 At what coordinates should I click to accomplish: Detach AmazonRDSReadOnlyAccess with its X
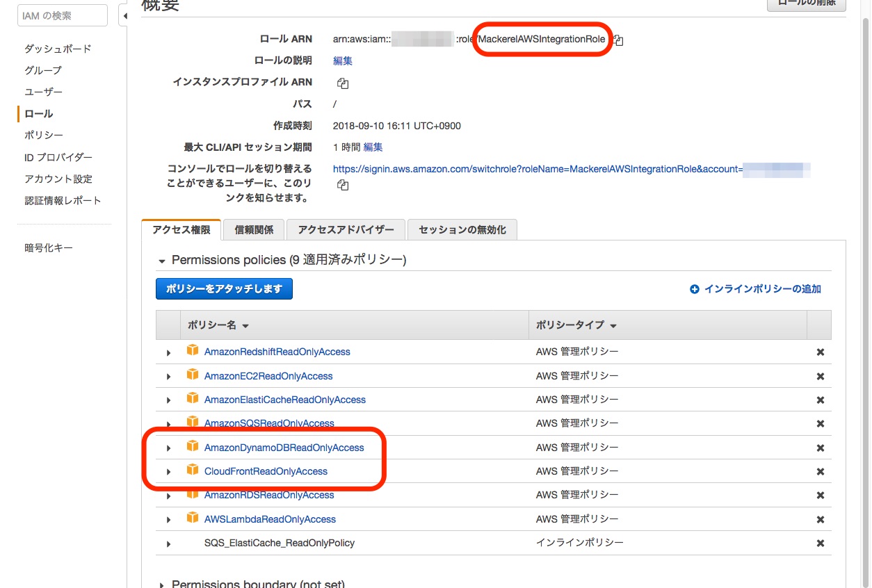pyautogui.click(x=820, y=496)
